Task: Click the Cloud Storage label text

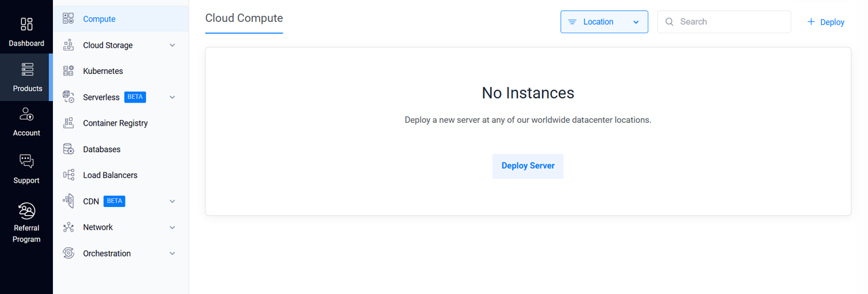Action: 108,45
